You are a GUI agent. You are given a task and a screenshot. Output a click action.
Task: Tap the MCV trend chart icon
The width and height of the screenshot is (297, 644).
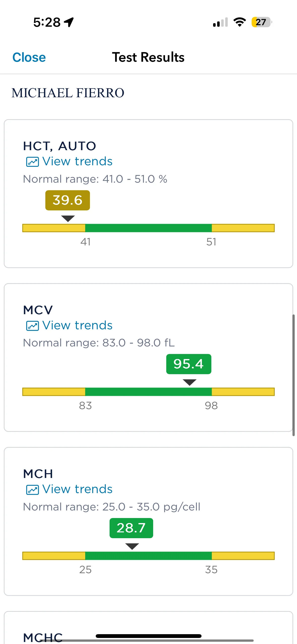[32, 326]
